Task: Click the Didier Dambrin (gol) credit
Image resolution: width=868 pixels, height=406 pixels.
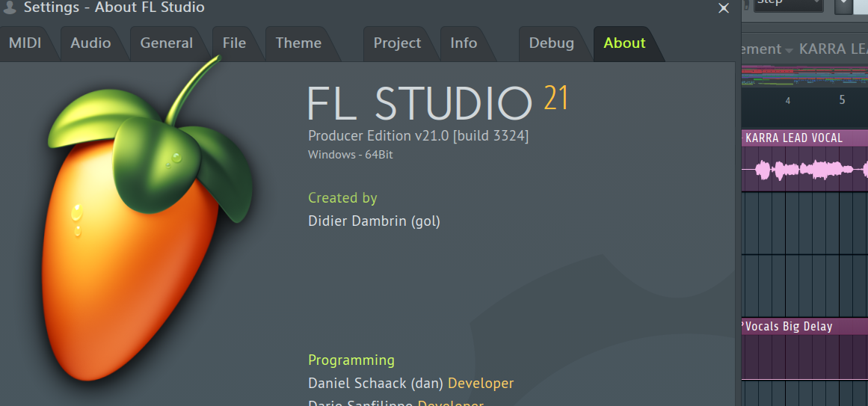Action: tap(374, 221)
